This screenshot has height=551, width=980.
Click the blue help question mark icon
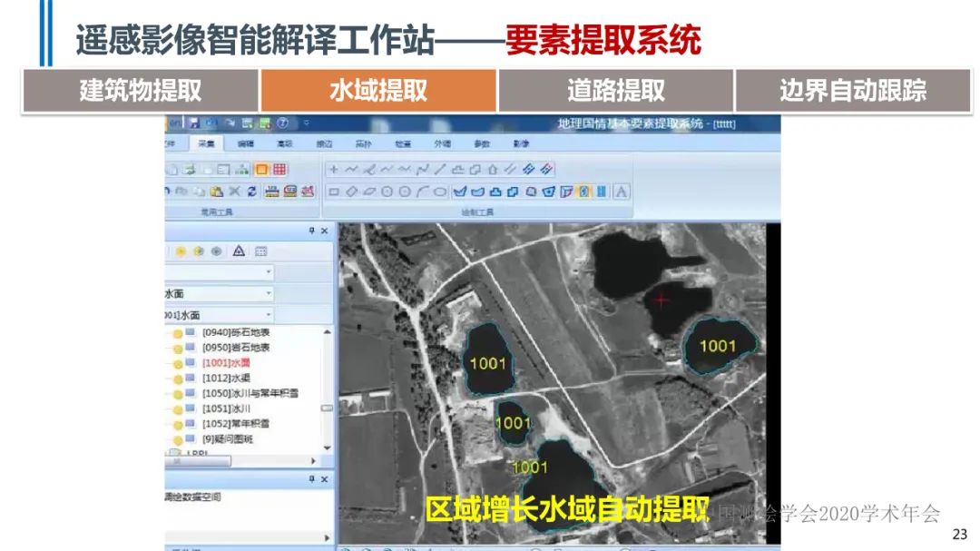coord(282,123)
